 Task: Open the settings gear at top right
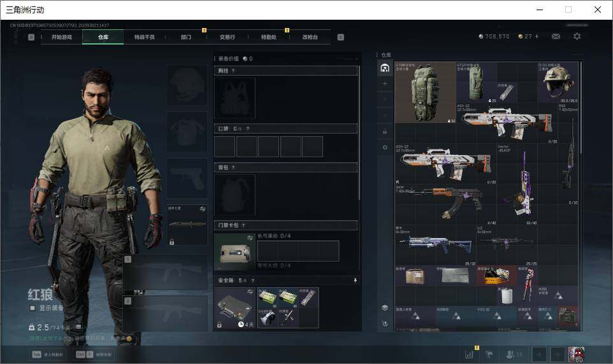tap(577, 36)
